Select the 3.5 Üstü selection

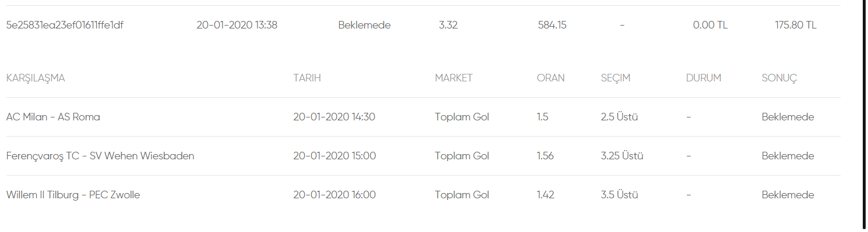pos(619,195)
